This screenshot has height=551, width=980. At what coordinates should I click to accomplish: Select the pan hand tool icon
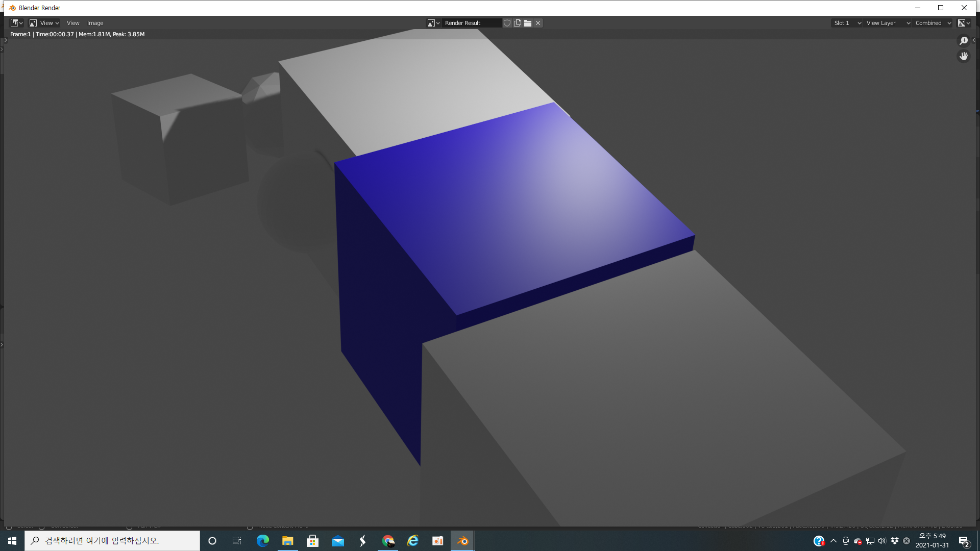click(x=963, y=56)
